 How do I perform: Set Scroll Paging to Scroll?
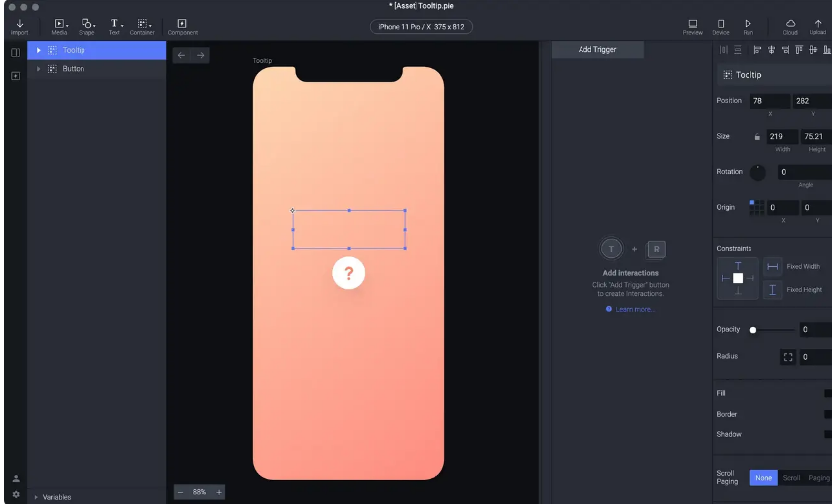pyautogui.click(x=791, y=478)
